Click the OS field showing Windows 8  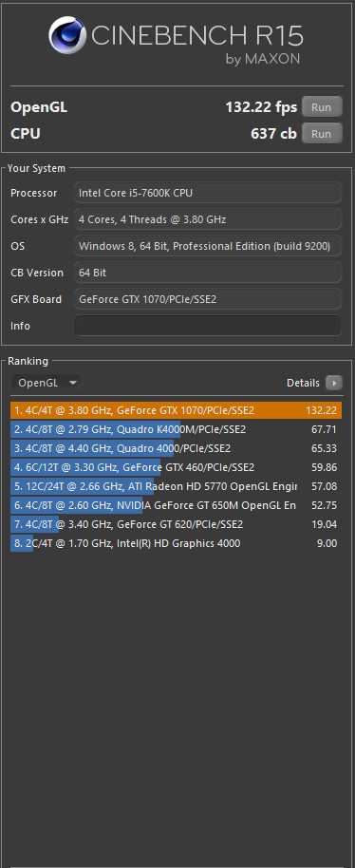(x=208, y=246)
